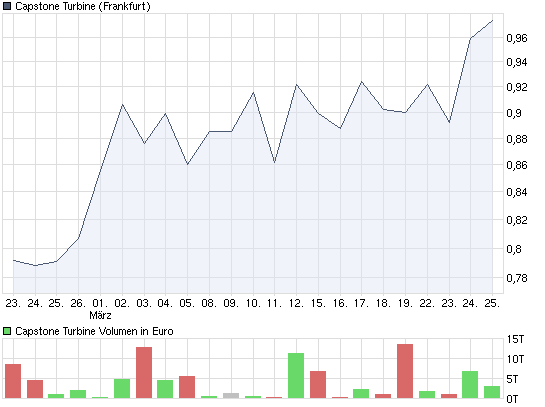Image resolution: width=545 pixels, height=407 pixels.
Task: Click the '12.' date axis label
Action: pos(296,303)
